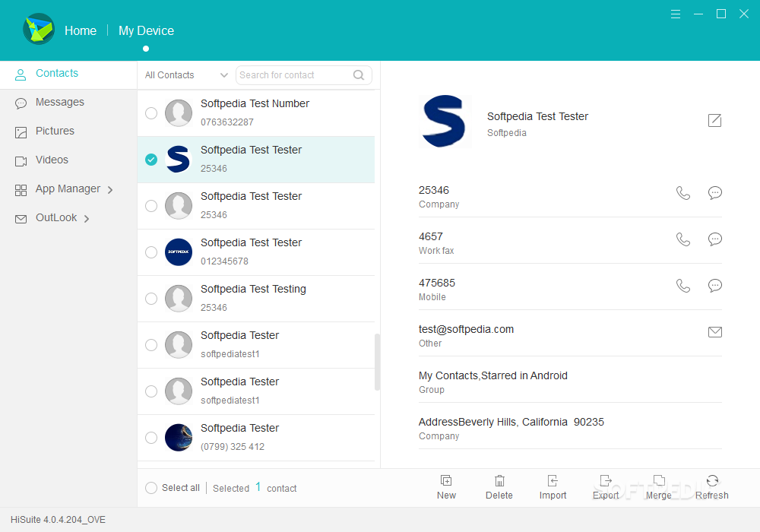This screenshot has width=760, height=532.
Task: Click the large S contact photo in details
Action: pos(445,121)
